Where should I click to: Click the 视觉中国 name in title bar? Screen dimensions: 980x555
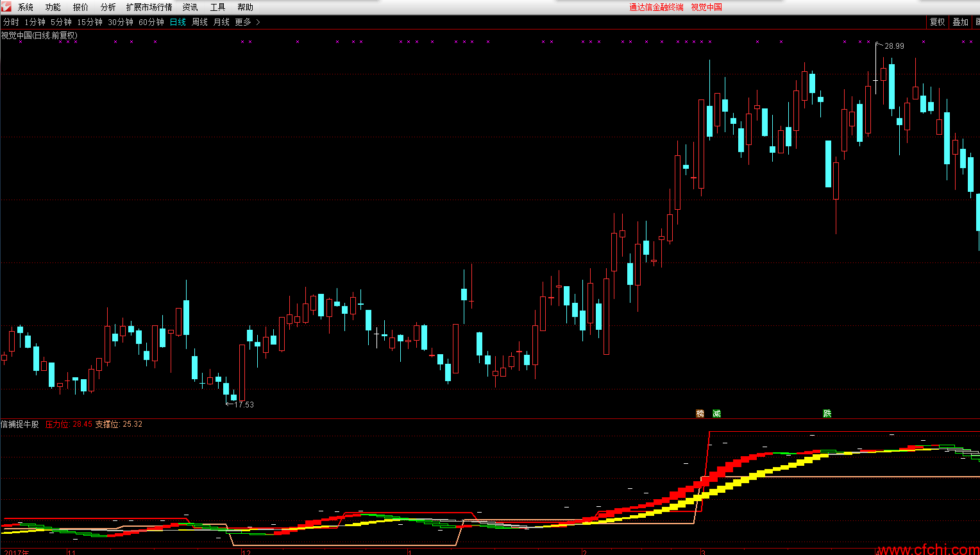(707, 7)
